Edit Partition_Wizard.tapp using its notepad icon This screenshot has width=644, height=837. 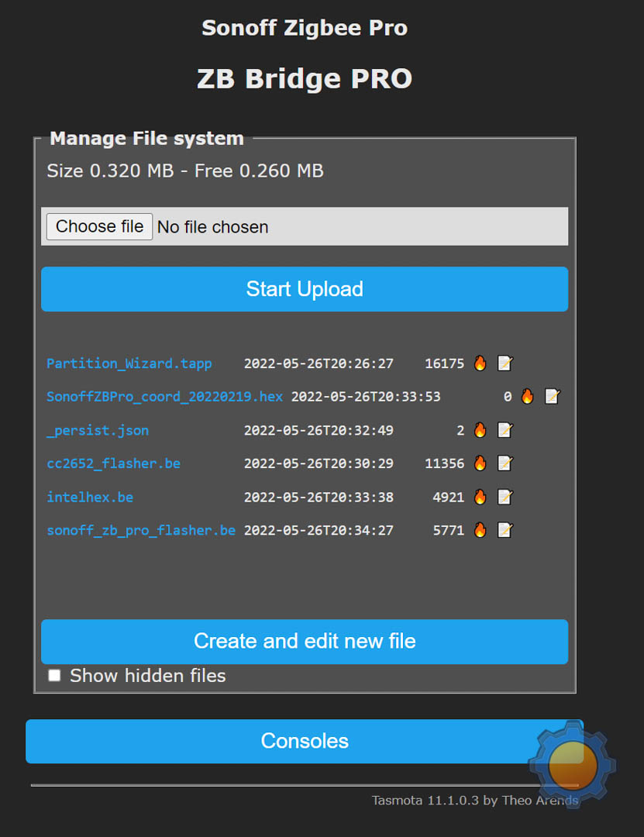pyautogui.click(x=505, y=363)
